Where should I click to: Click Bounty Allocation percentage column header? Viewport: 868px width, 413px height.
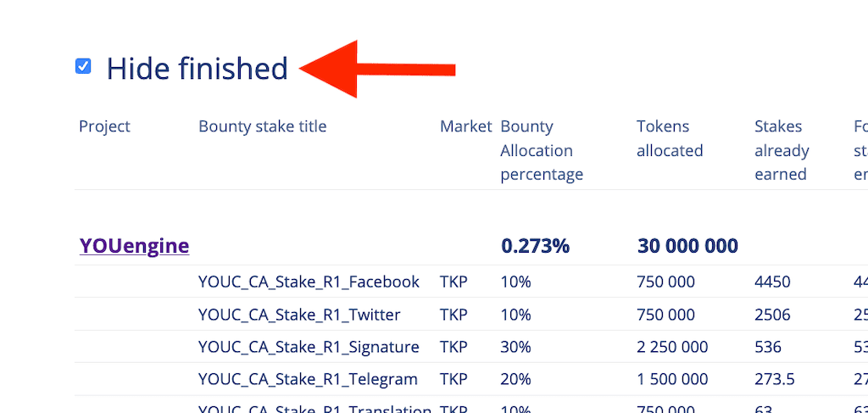(x=542, y=150)
